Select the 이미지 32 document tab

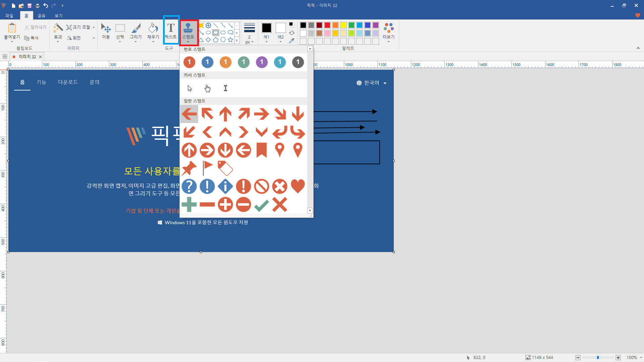coord(27,57)
